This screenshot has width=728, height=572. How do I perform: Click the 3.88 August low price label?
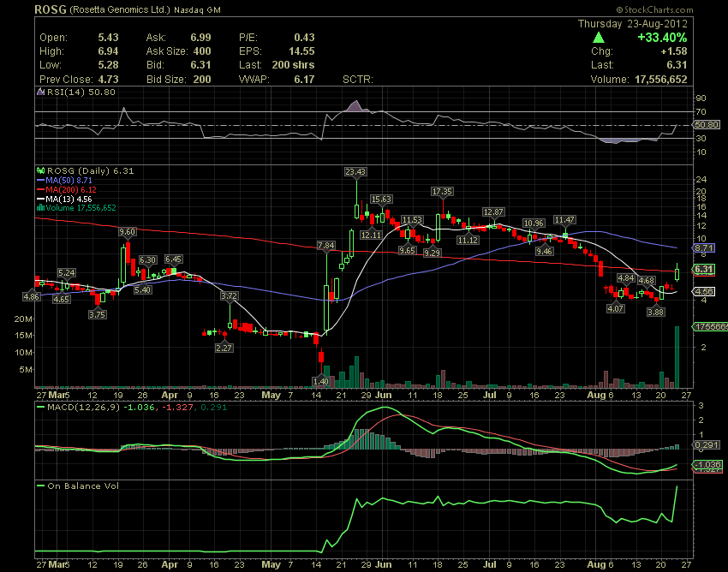655,312
